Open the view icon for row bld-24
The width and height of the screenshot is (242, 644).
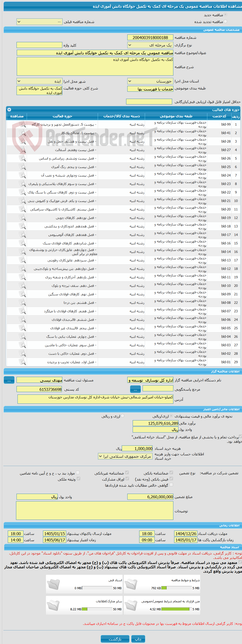23,175
